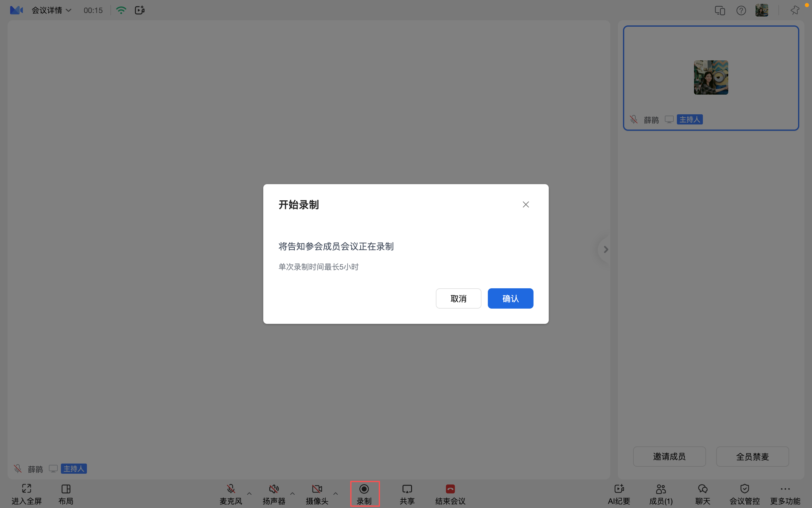
Task: Click the 主持人 badge in main video area
Action: tap(74, 468)
